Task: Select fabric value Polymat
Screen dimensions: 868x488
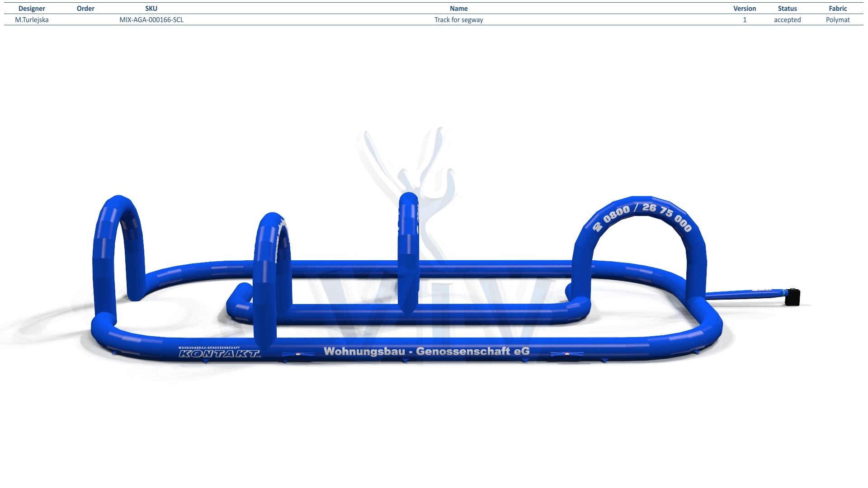Action: (838, 20)
